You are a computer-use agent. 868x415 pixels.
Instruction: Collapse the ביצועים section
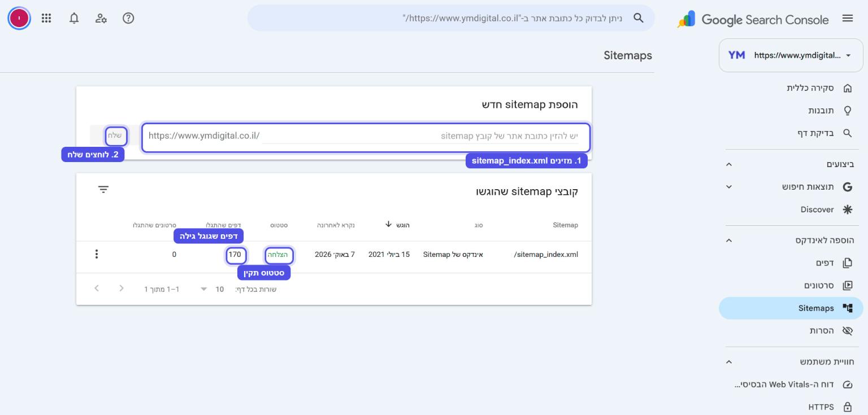pos(729,164)
